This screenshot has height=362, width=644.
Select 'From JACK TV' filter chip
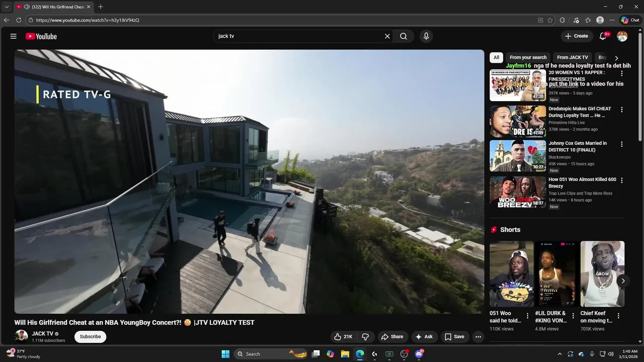(x=573, y=57)
